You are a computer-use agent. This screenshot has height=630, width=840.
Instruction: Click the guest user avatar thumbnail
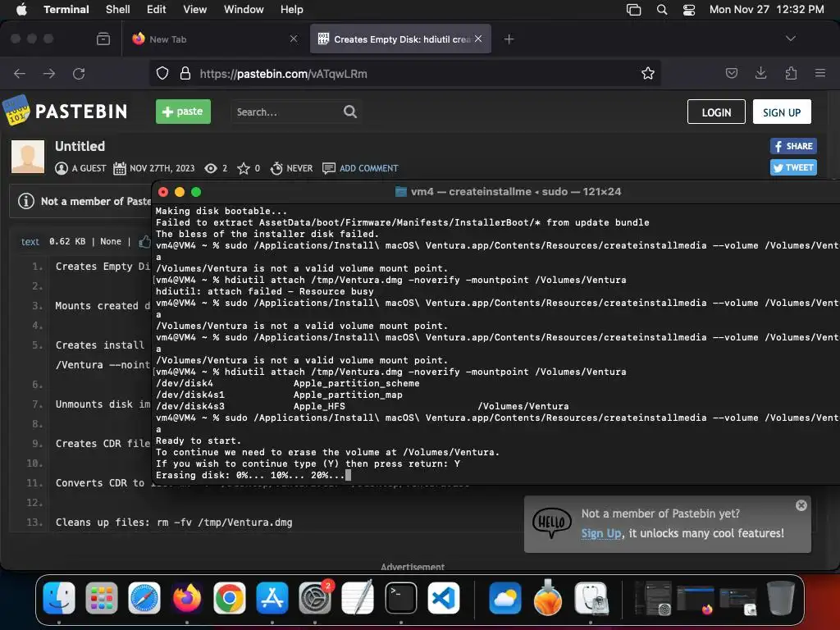click(x=28, y=157)
